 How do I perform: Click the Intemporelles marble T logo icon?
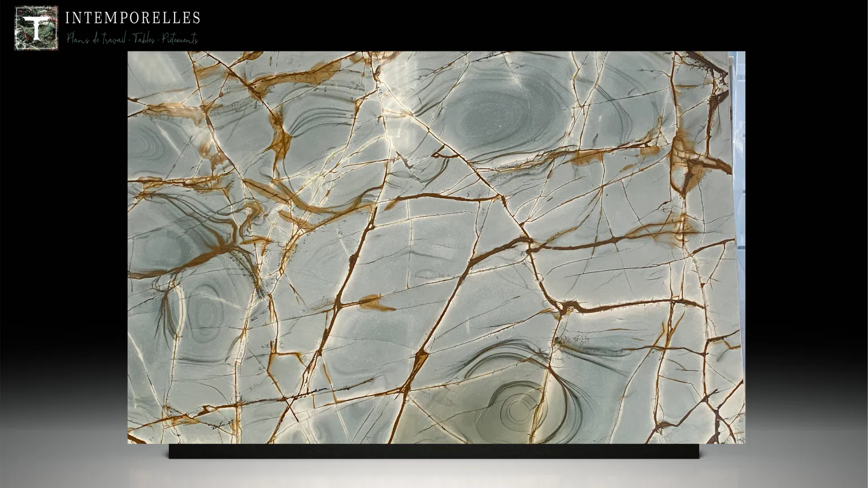[x=36, y=28]
